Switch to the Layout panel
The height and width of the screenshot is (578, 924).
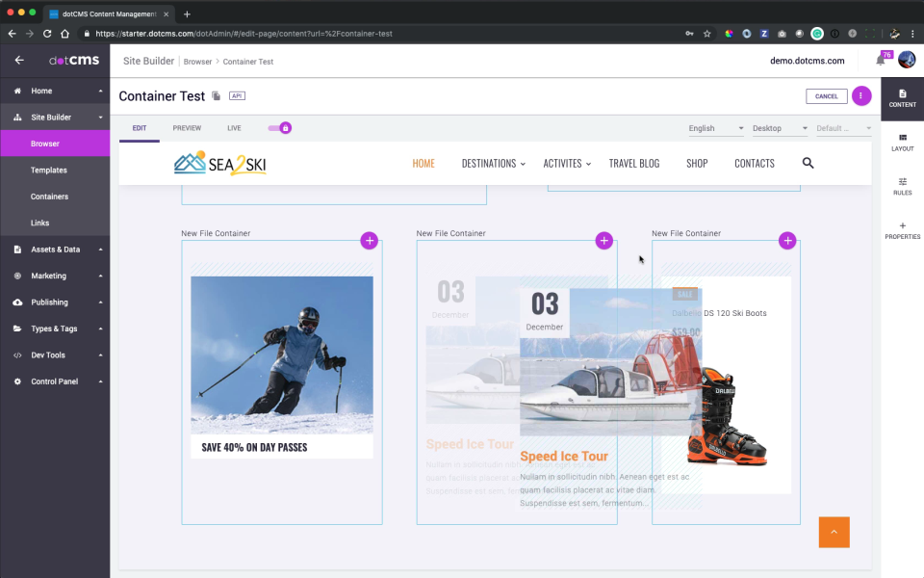[902, 142]
